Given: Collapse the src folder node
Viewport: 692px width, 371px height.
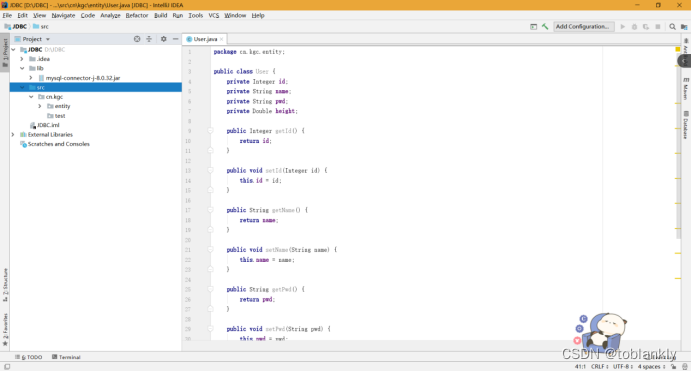Looking at the screenshot, I should click(x=22, y=87).
